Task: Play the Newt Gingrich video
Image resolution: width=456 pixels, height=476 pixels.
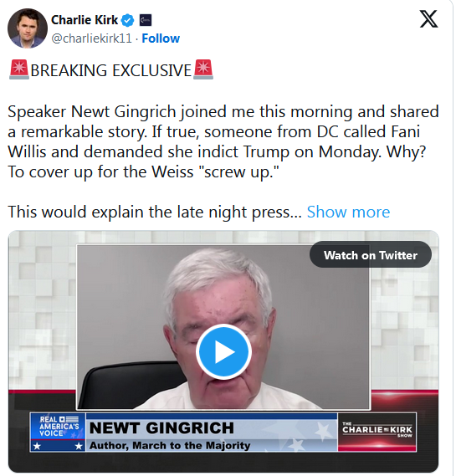Action: coord(223,352)
